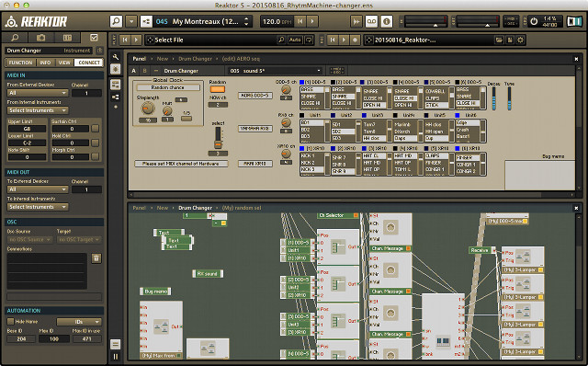
Task: Open the panelsets tab in the sidebar
Action: point(67,38)
